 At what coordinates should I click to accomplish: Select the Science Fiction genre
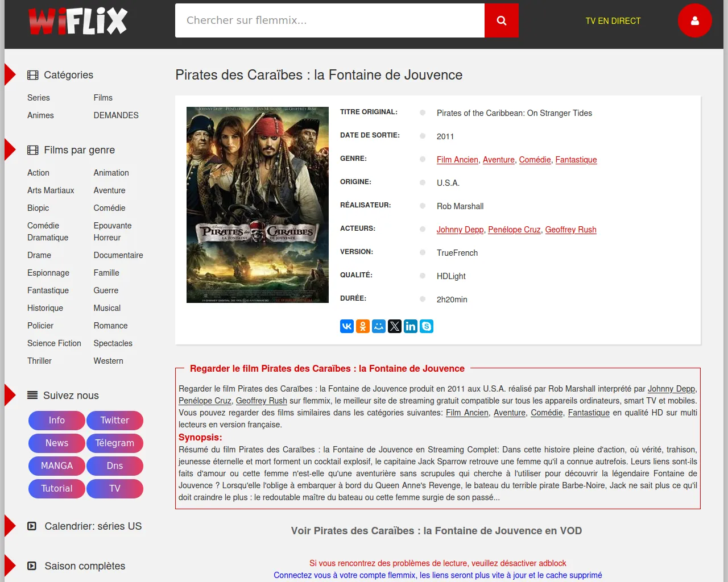(x=54, y=343)
